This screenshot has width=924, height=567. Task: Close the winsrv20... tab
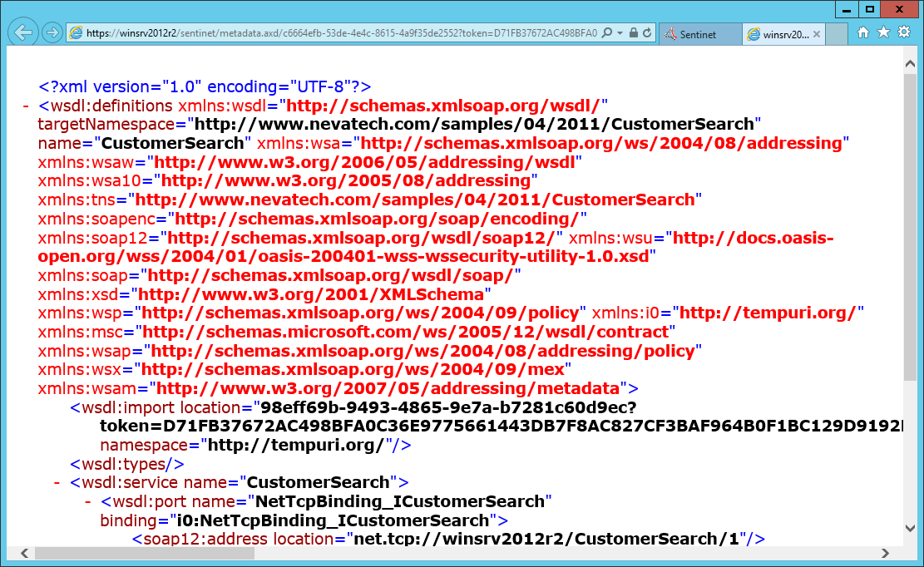point(816,34)
